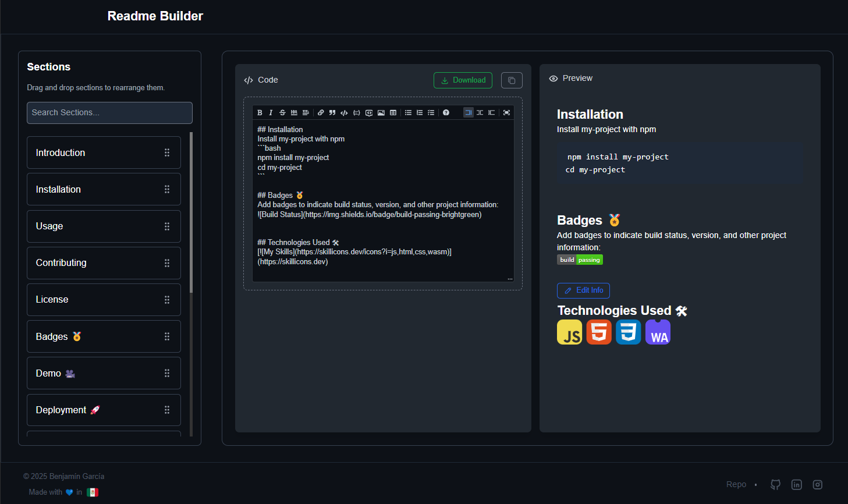
Task: Switch editor to preview-only mode
Action: [491, 113]
